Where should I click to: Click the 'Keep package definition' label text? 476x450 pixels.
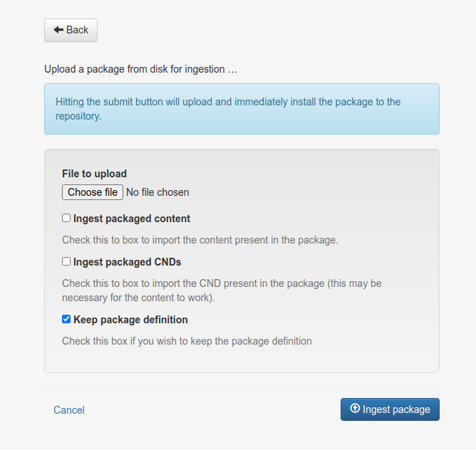(x=130, y=320)
